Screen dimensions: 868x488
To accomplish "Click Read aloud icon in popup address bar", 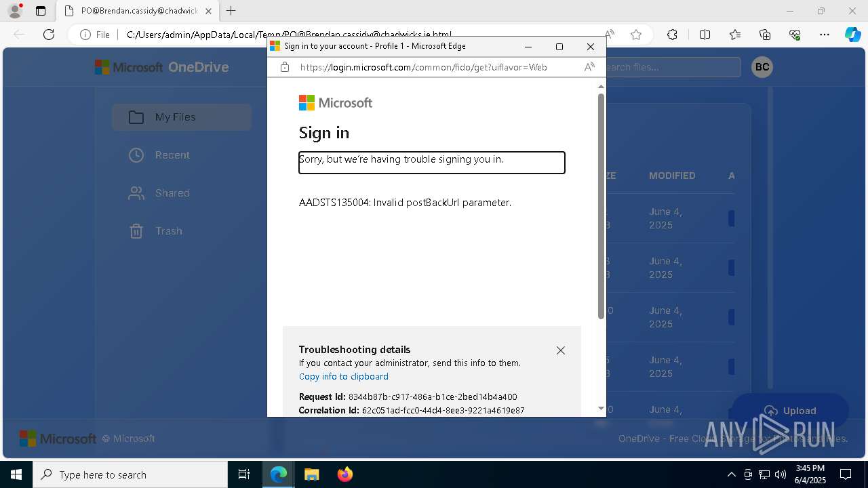I will click(589, 67).
